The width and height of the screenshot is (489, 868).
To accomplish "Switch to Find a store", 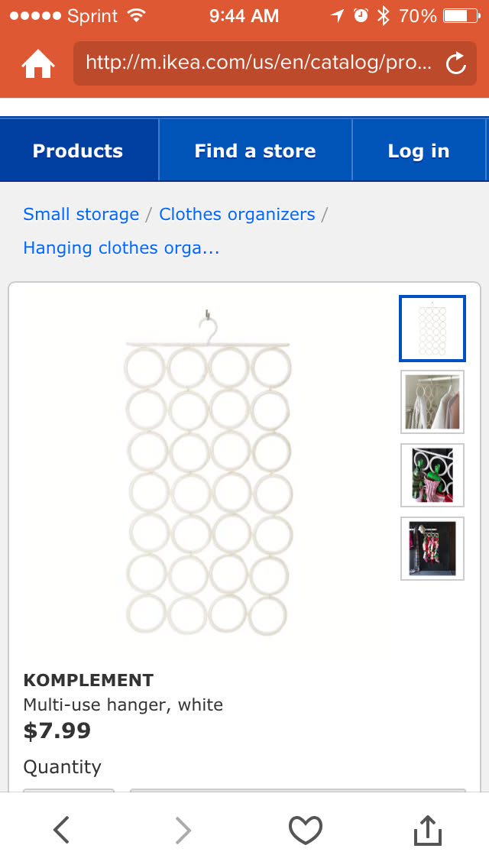I will tap(255, 151).
